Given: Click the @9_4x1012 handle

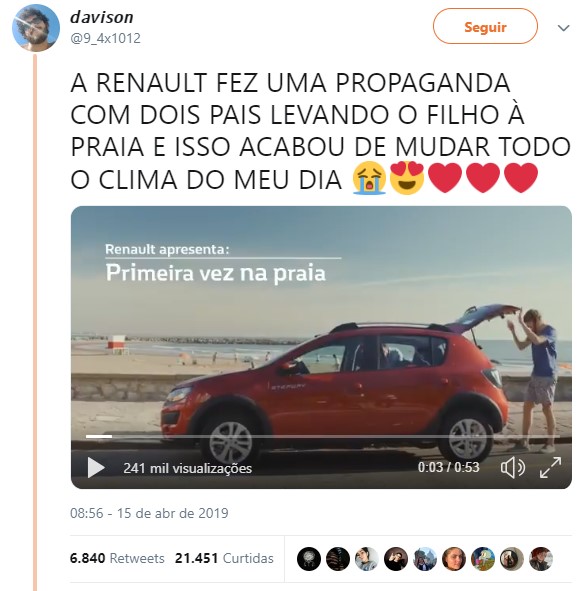Looking at the screenshot, I should [x=106, y=38].
